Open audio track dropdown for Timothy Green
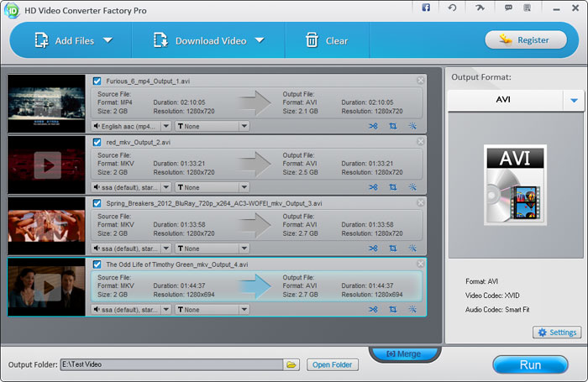 pyautogui.click(x=166, y=309)
